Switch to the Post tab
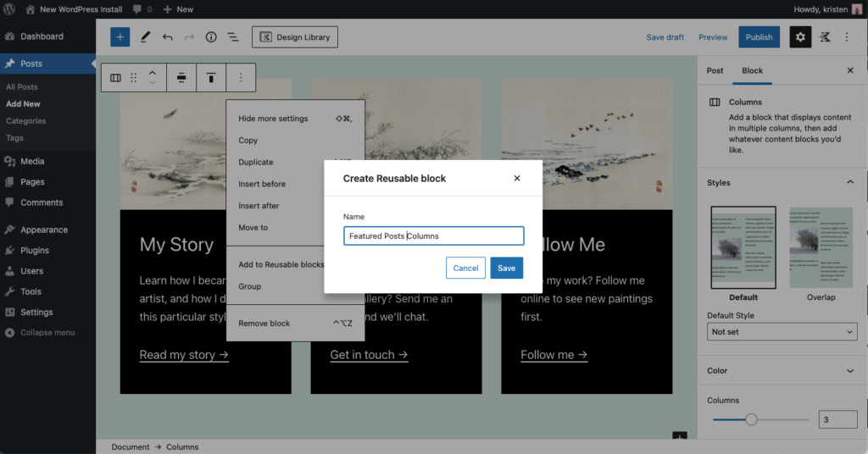 715,70
